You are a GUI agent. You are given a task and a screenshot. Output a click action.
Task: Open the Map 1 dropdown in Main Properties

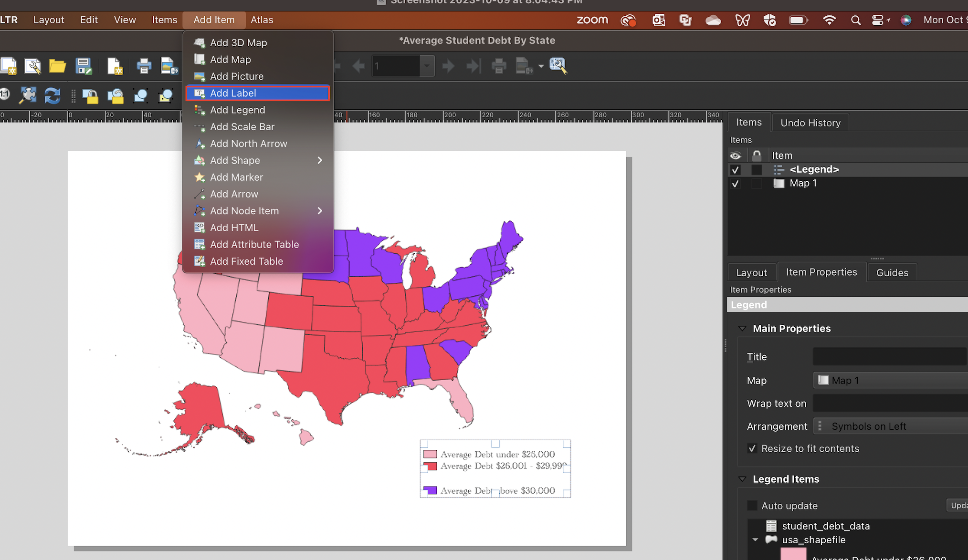tap(890, 381)
